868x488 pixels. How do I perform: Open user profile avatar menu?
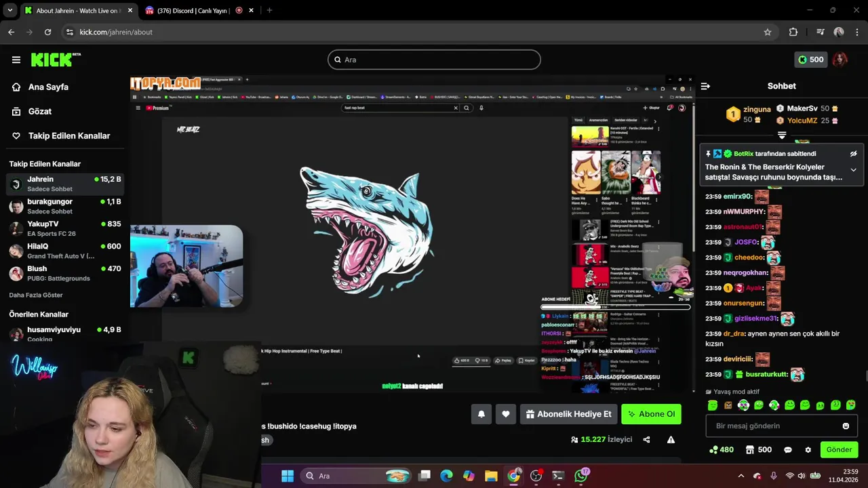(x=840, y=60)
